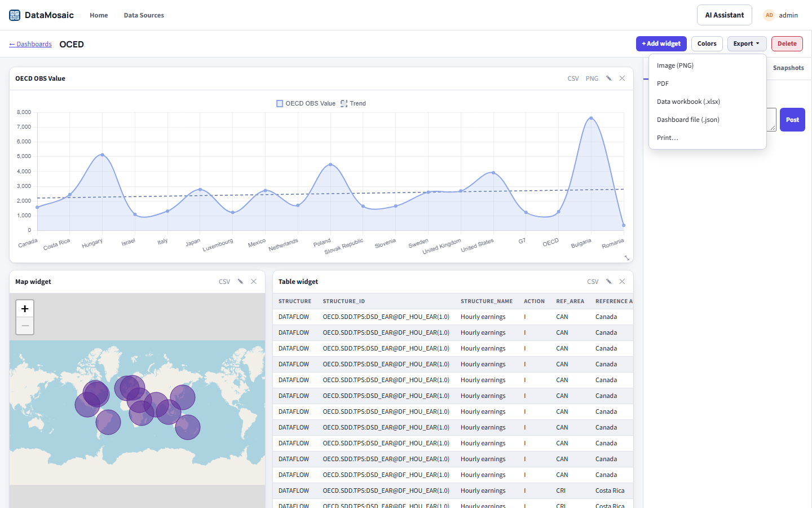This screenshot has width=812, height=508.
Task: Delete the dashboard
Action: [x=787, y=43]
